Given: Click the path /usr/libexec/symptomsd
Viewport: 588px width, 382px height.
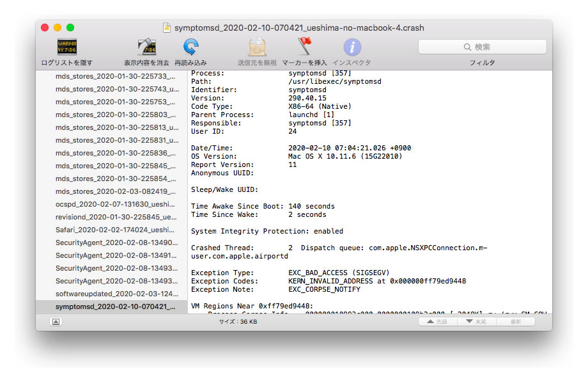Looking at the screenshot, I should coord(334,81).
